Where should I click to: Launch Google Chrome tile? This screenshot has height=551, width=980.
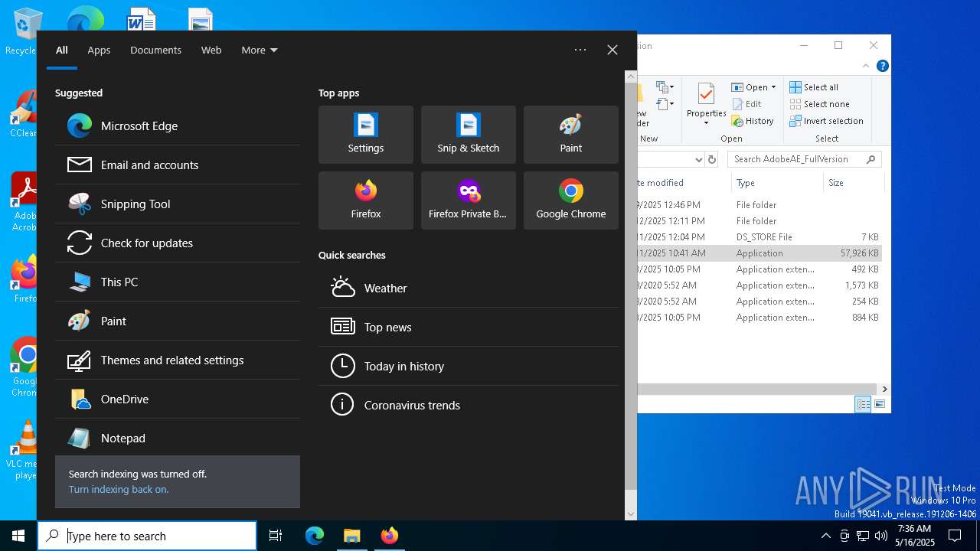click(x=571, y=201)
